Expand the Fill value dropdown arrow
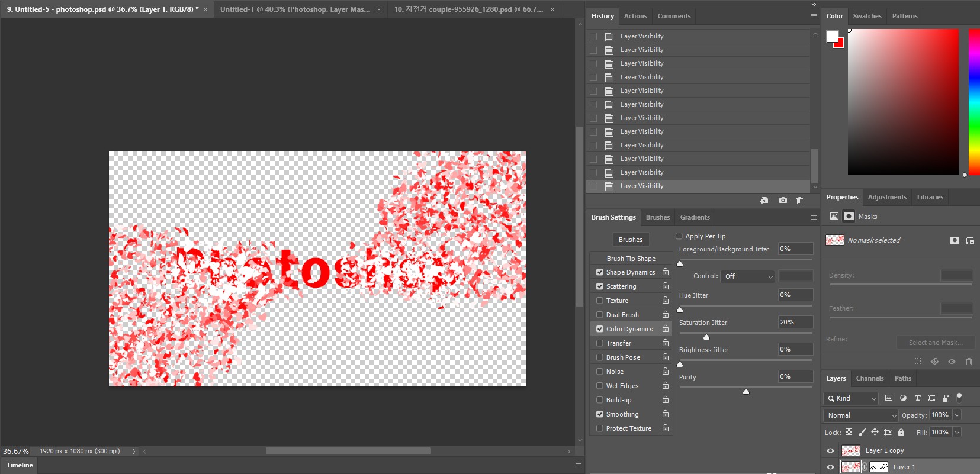The image size is (980, 474). click(957, 433)
